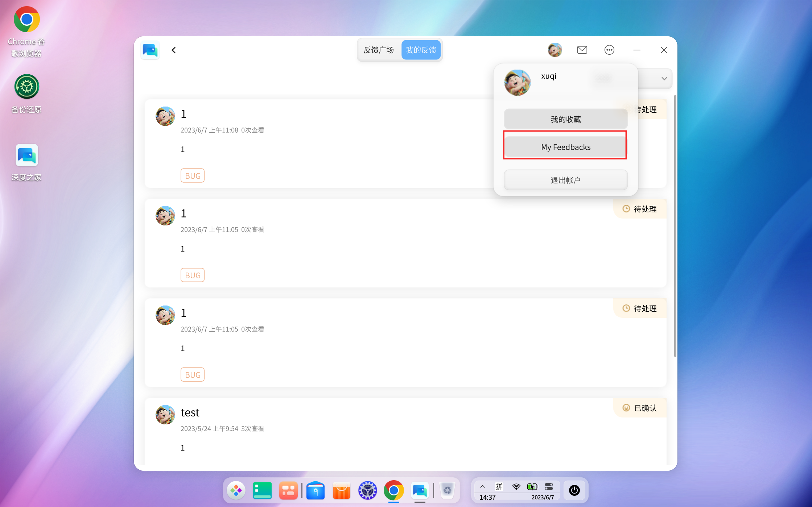Viewport: 812px width, 507px height.
Task: Expand the filter dropdown chevron
Action: (x=664, y=79)
